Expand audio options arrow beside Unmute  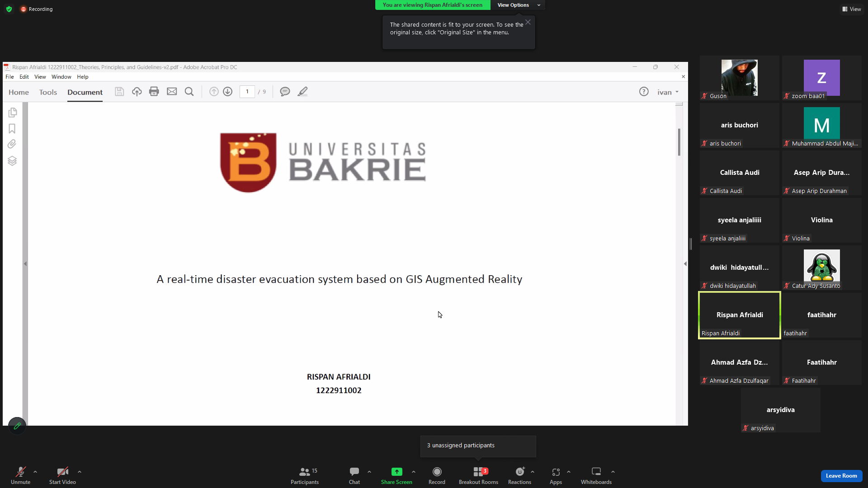(x=35, y=472)
